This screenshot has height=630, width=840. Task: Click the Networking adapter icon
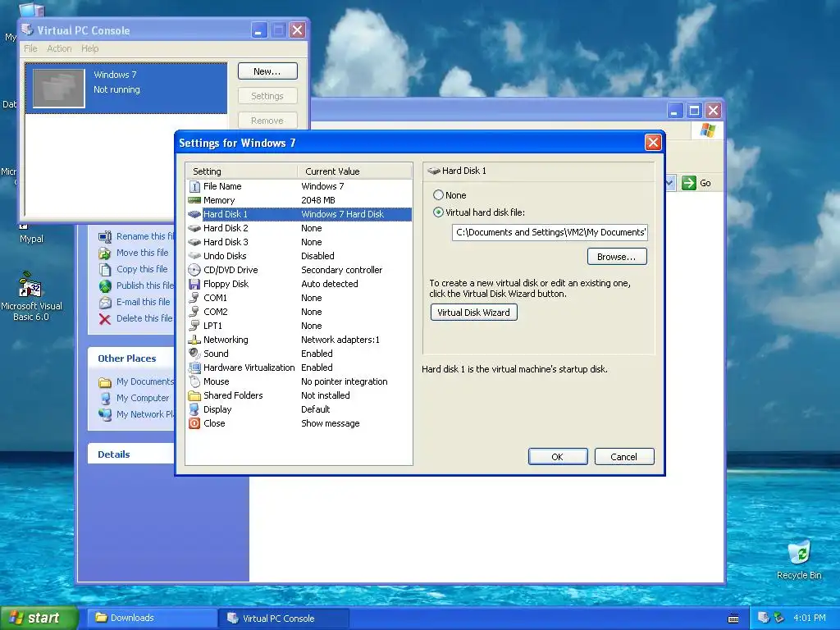point(194,340)
